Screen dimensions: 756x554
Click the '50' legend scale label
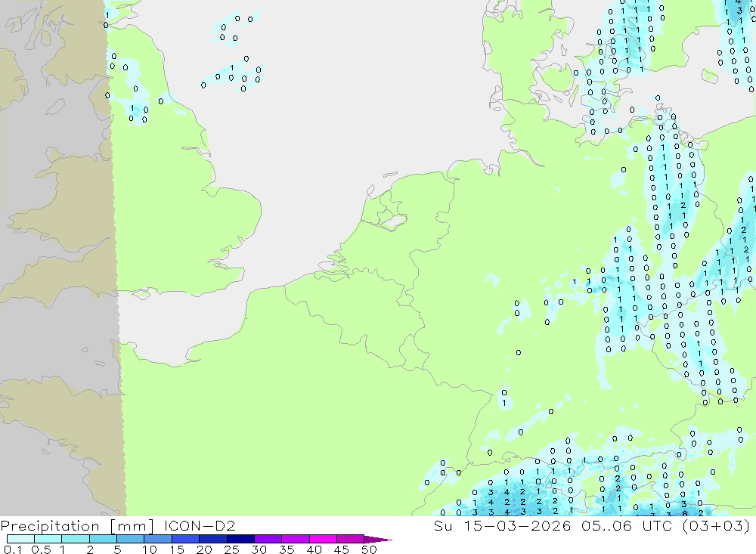click(x=369, y=549)
